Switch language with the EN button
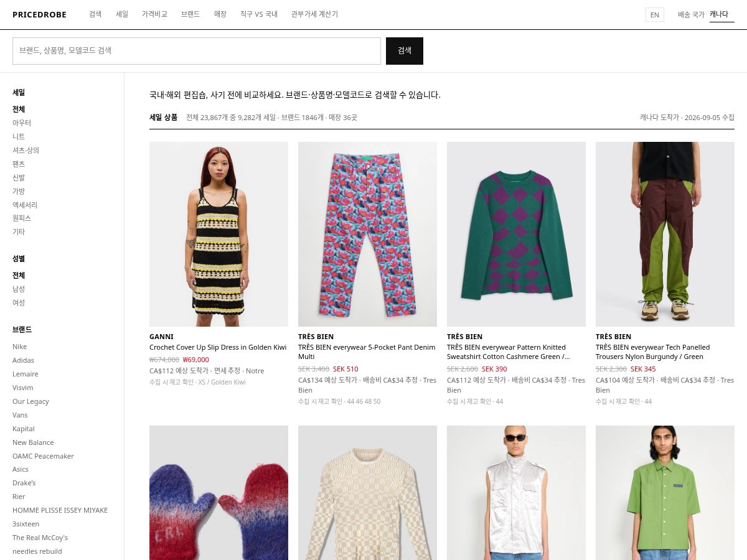Viewport: 747px width, 560px height. tap(655, 15)
